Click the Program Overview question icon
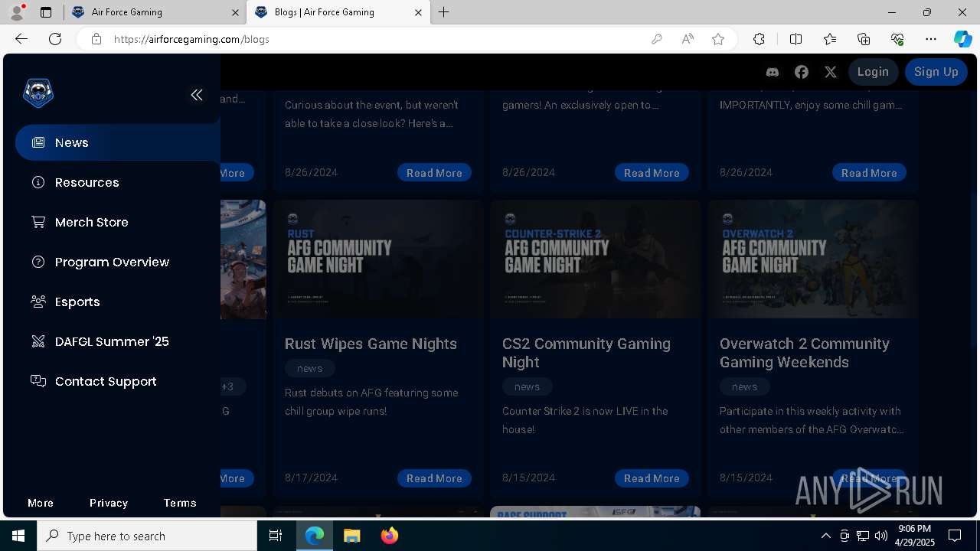The height and width of the screenshot is (551, 980). pos(38,262)
